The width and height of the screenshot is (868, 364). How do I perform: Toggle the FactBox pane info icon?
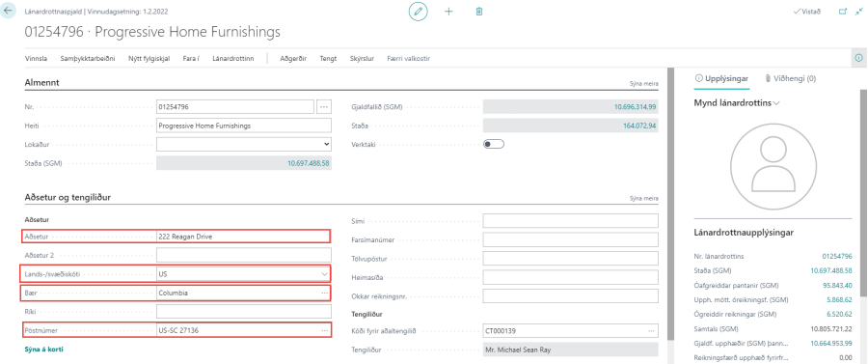click(x=859, y=58)
